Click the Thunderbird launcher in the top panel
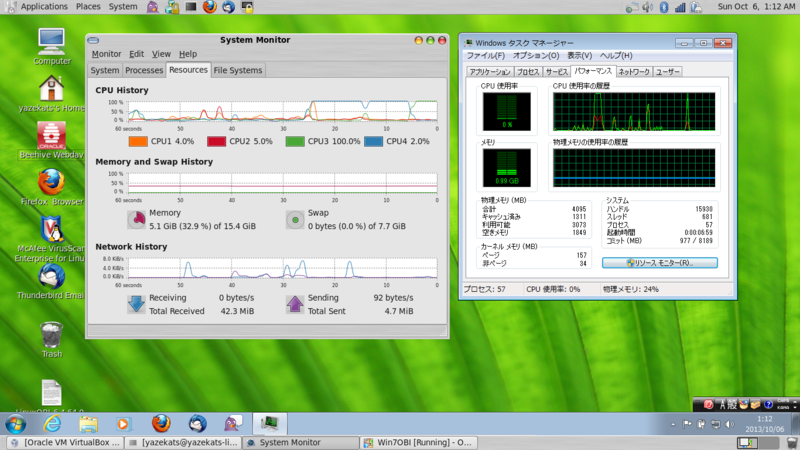This screenshot has height=450, width=800. [x=229, y=7]
